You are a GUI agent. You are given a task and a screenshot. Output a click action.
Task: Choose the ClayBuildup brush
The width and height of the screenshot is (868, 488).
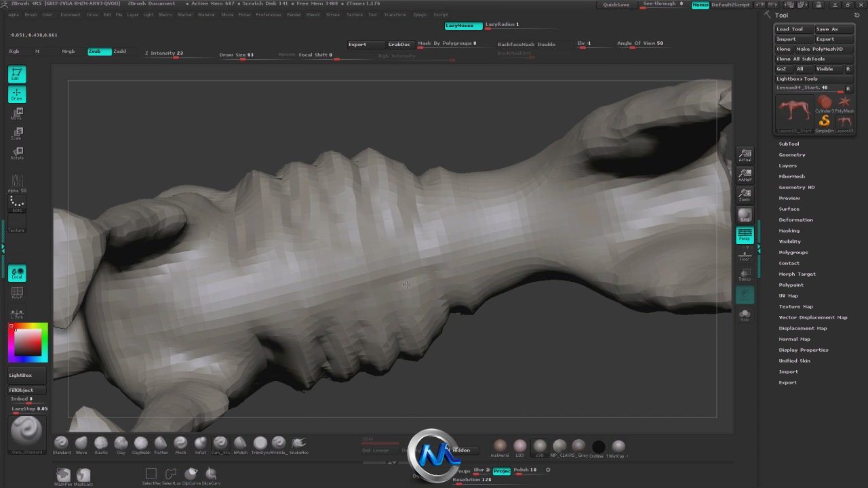click(x=141, y=445)
